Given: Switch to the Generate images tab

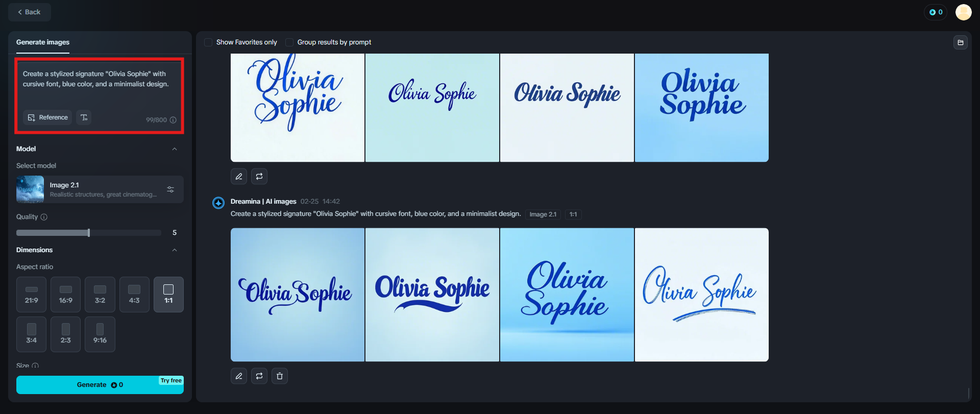Looking at the screenshot, I should (x=43, y=42).
